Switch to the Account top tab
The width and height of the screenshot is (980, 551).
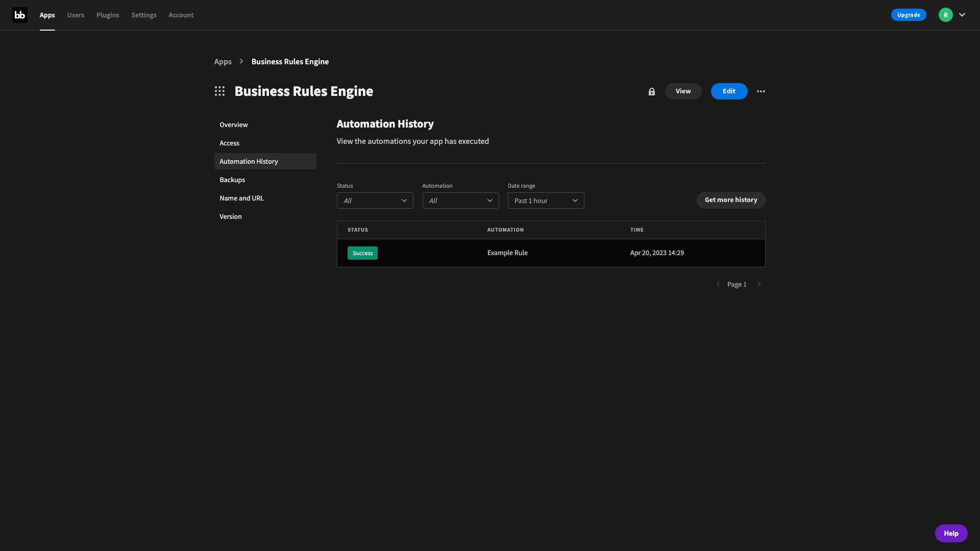tap(181, 15)
